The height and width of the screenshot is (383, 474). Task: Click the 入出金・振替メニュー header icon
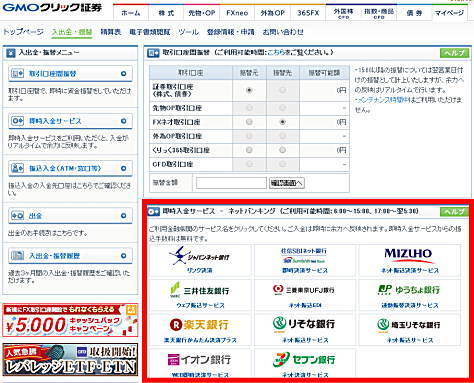(11, 53)
